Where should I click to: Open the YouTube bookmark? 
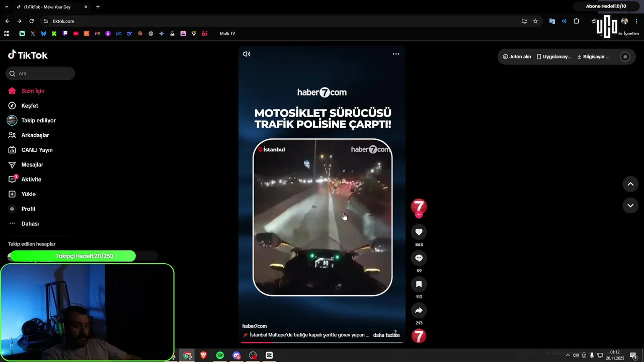point(76,34)
